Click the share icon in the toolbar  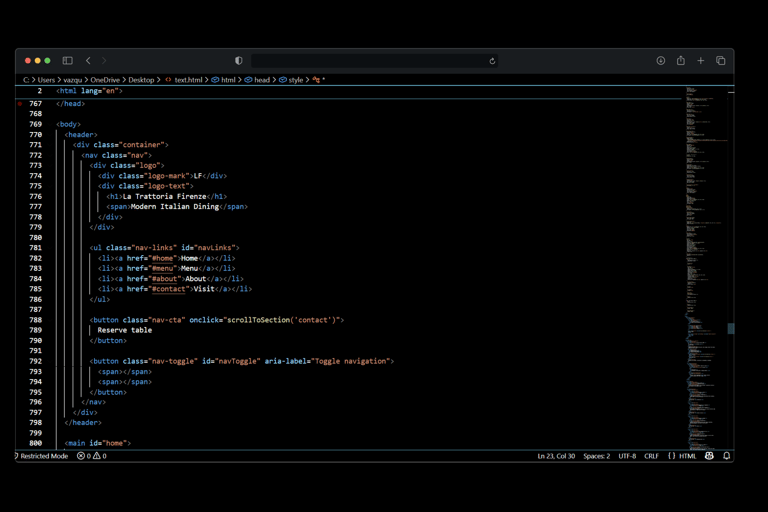681,61
